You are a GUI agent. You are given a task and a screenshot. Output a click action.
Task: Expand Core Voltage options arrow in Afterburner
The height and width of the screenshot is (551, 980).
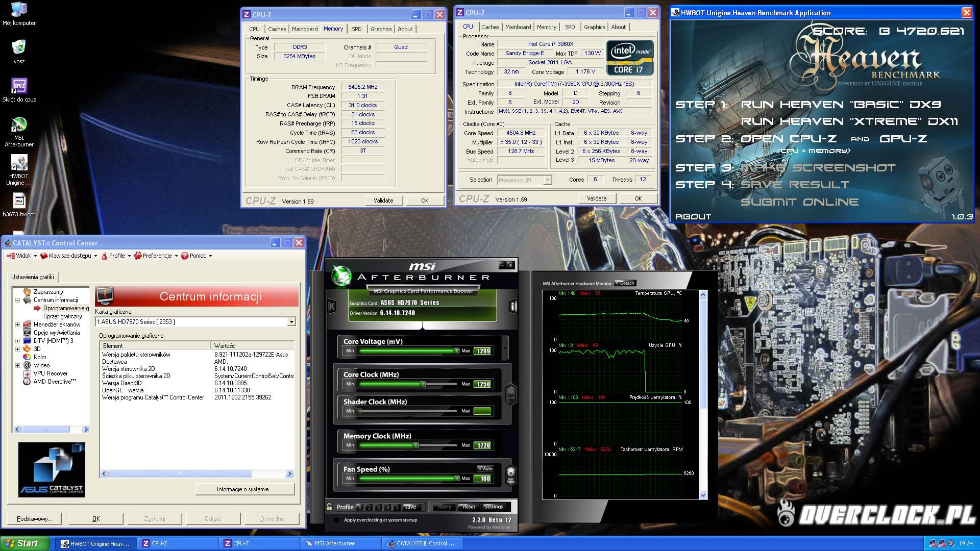(x=505, y=349)
